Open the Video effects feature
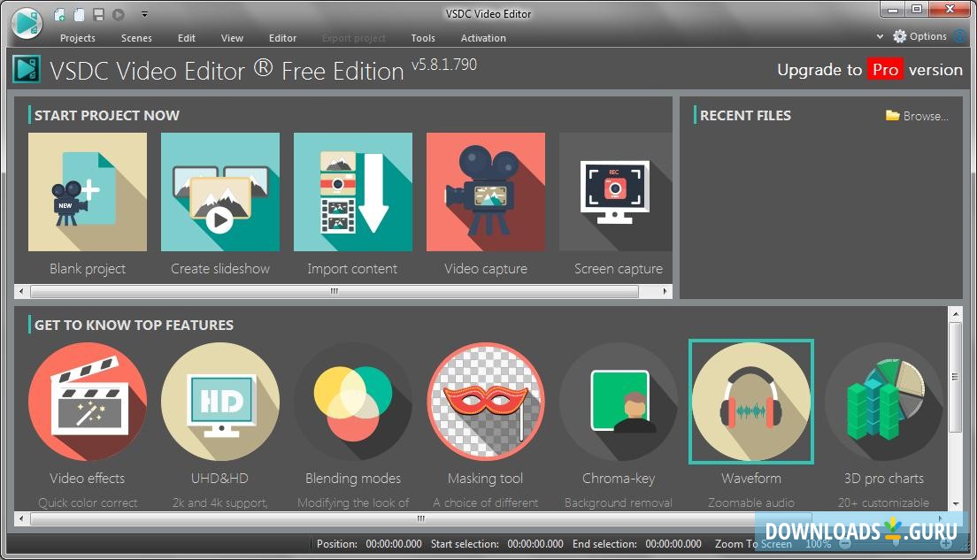Viewport: 977px width, 560px height. click(88, 402)
